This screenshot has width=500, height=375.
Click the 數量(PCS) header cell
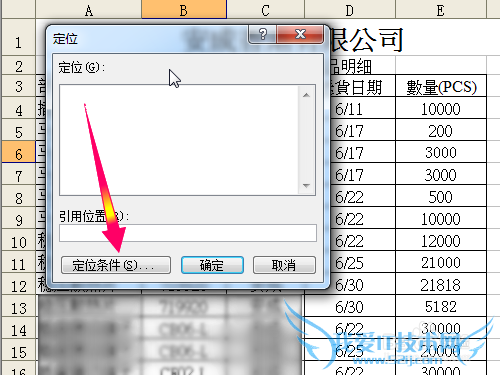pos(441,86)
